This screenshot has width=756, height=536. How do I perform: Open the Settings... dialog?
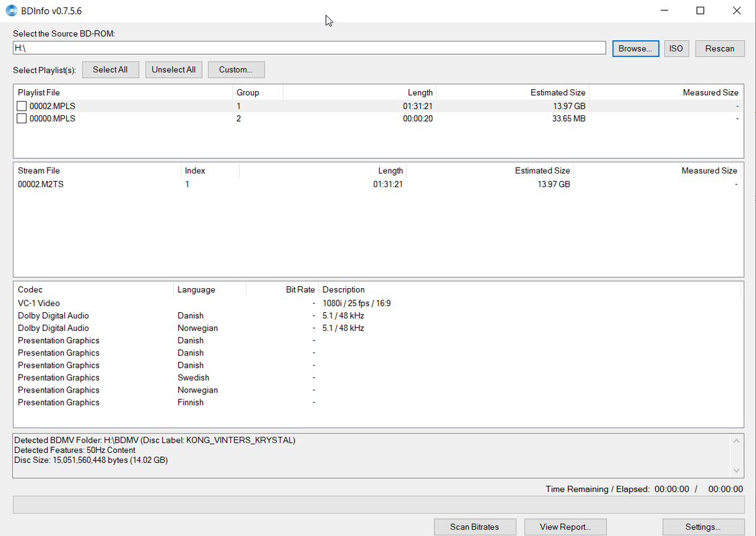point(703,527)
